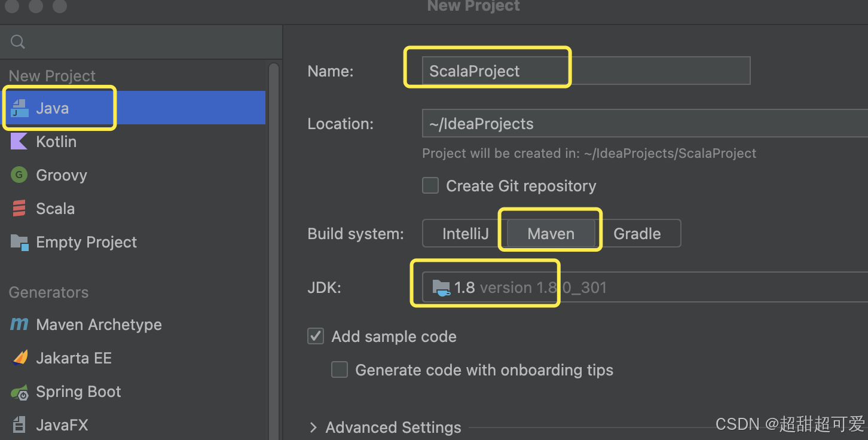Choose Gradle build system
This screenshot has width=868, height=440.
click(x=637, y=234)
